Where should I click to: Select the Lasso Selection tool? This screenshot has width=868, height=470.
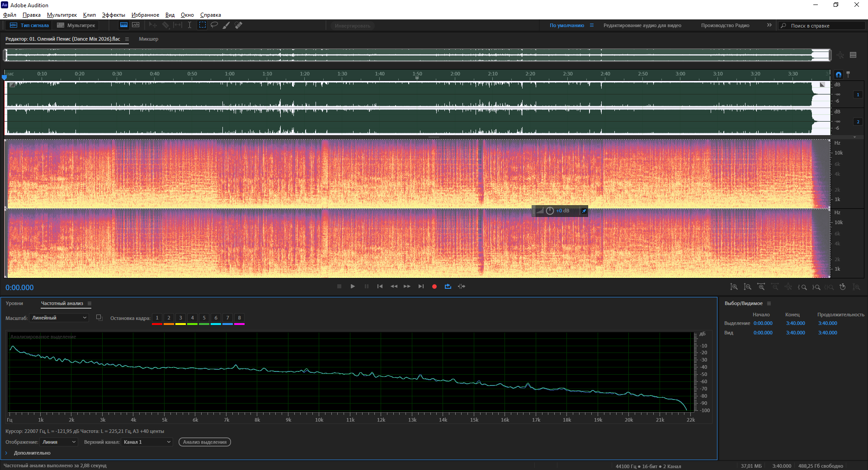214,25
